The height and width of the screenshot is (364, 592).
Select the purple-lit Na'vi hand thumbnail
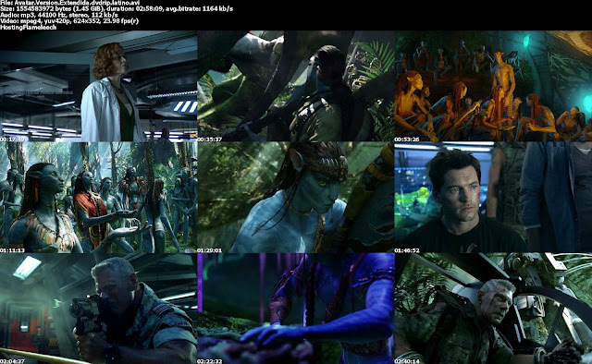(x=296, y=309)
